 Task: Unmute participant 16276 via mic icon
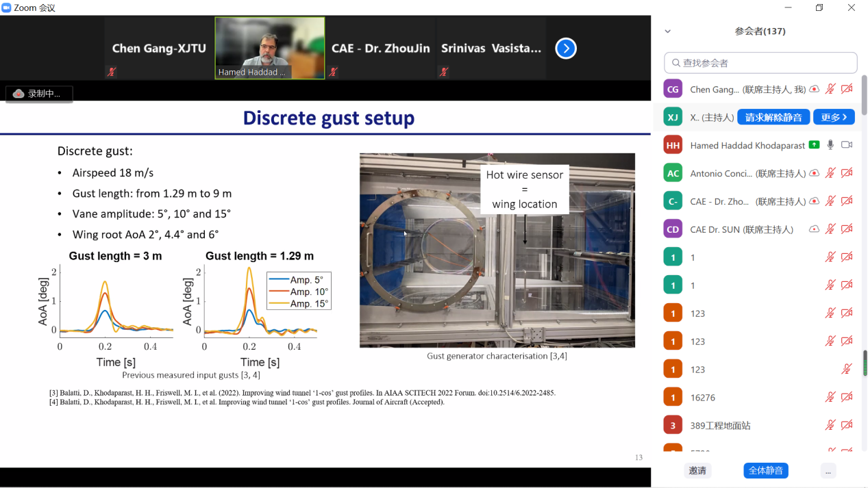(x=830, y=397)
